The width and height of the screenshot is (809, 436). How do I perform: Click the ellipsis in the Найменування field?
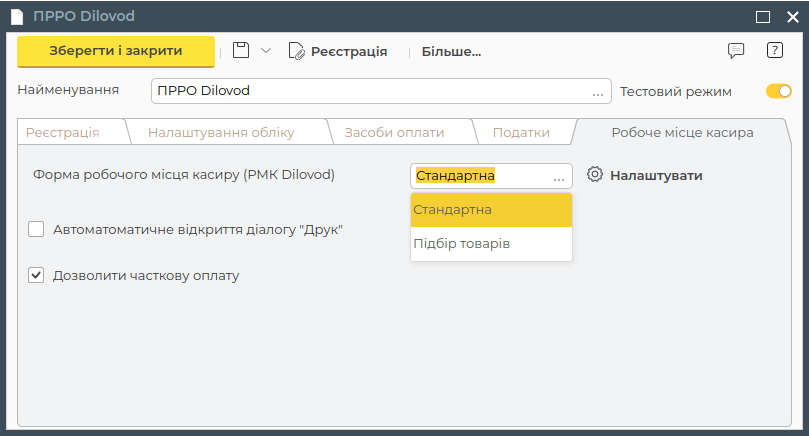598,94
